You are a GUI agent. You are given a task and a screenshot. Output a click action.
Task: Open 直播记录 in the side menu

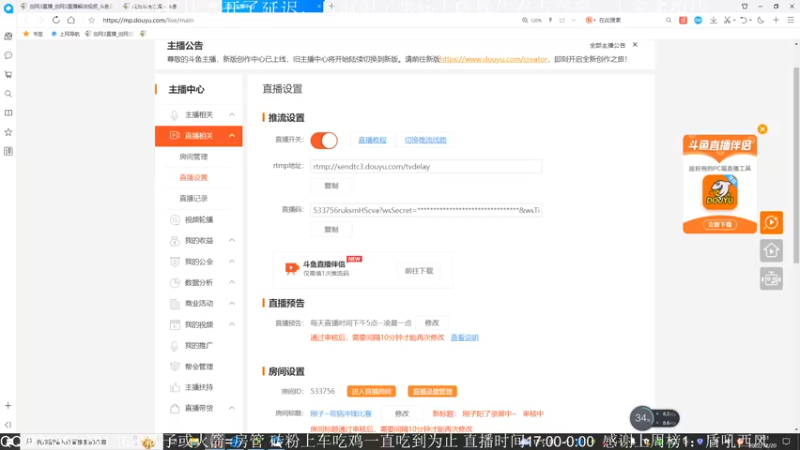[x=193, y=198]
